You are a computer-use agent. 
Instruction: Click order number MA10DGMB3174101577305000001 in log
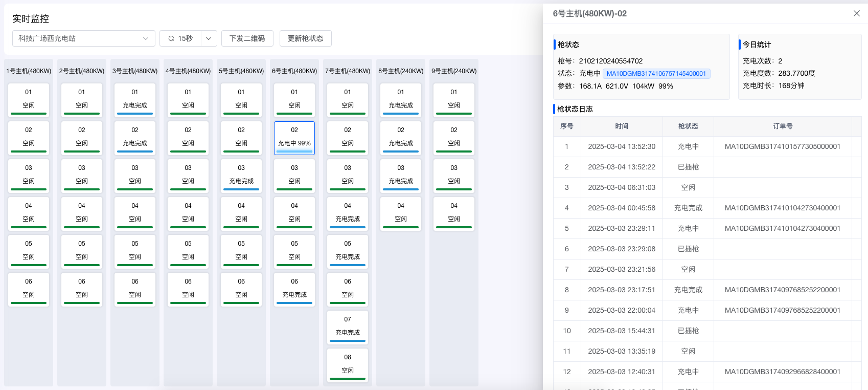(783, 146)
